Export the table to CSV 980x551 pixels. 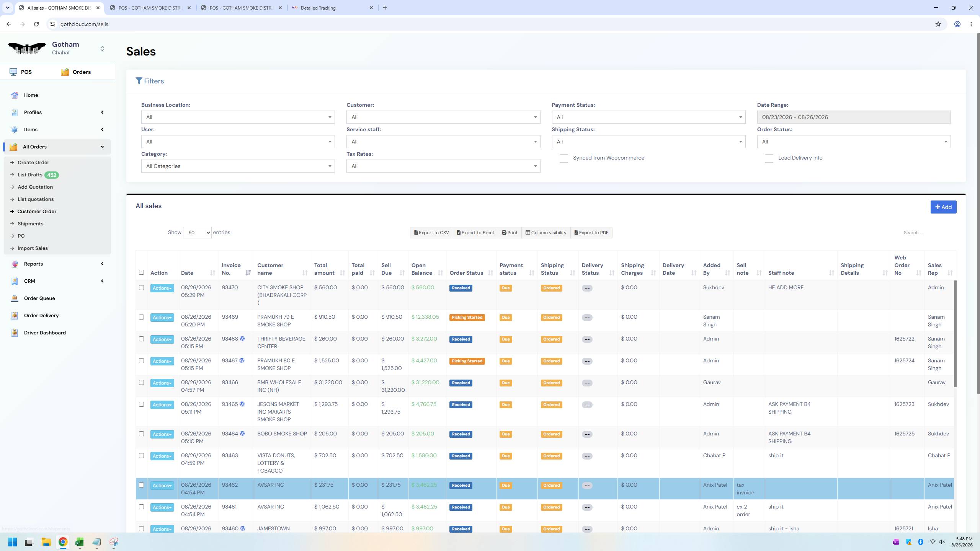431,233
